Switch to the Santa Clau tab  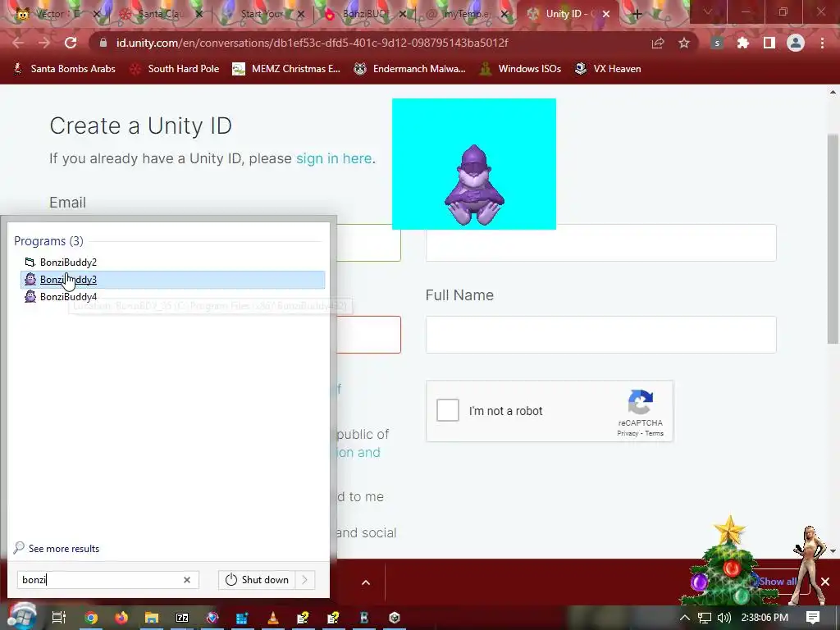[x=160, y=14]
